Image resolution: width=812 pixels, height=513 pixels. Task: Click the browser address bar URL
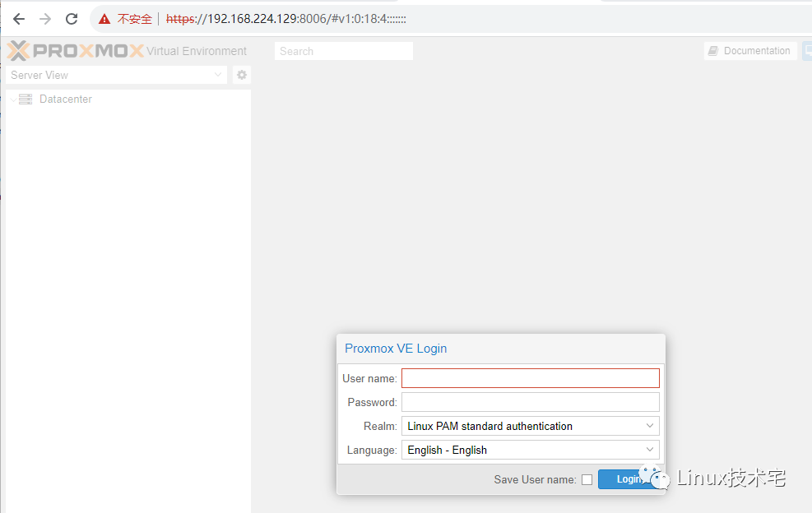(x=285, y=19)
